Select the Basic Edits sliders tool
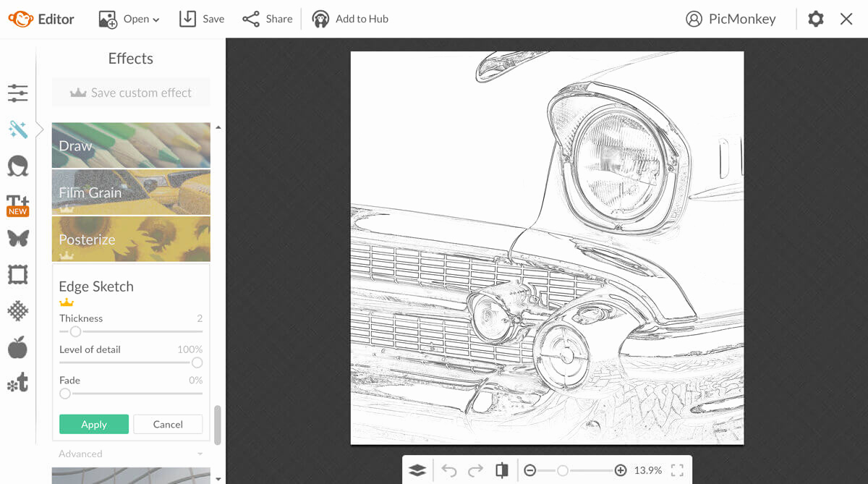This screenshot has height=484, width=868. (x=17, y=93)
